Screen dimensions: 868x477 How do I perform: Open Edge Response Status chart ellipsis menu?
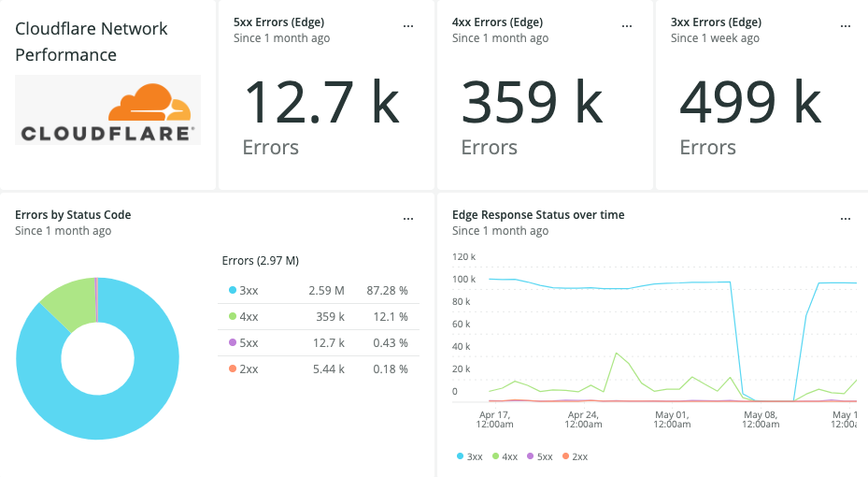point(845,219)
